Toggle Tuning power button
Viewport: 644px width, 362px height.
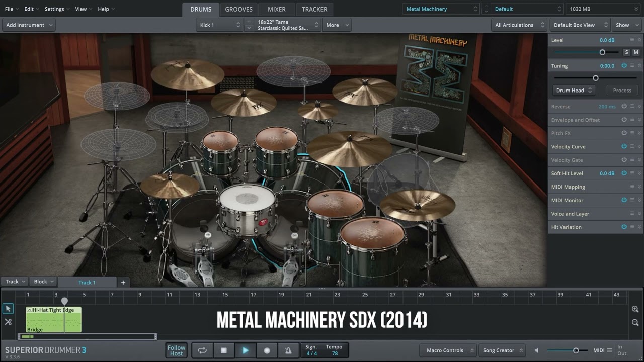(624, 65)
